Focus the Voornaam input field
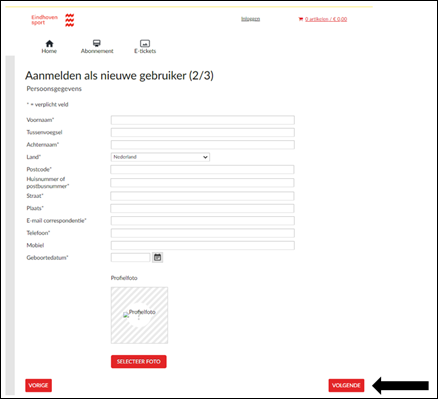The width and height of the screenshot is (438, 399). click(x=203, y=120)
